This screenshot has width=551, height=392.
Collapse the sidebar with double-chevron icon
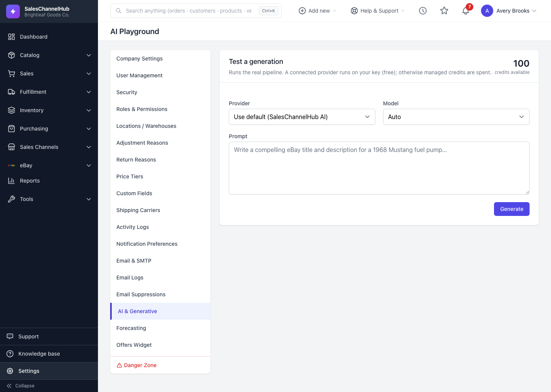(9, 386)
